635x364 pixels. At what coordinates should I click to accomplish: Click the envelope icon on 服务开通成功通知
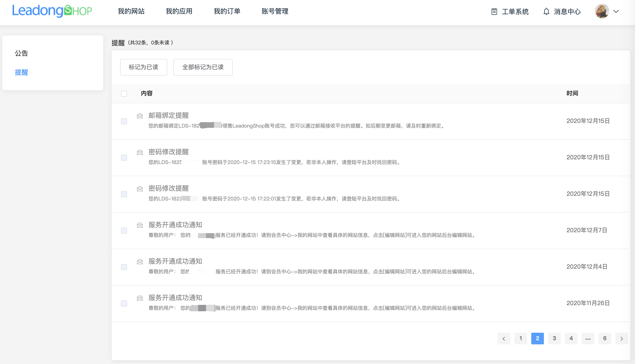click(140, 225)
